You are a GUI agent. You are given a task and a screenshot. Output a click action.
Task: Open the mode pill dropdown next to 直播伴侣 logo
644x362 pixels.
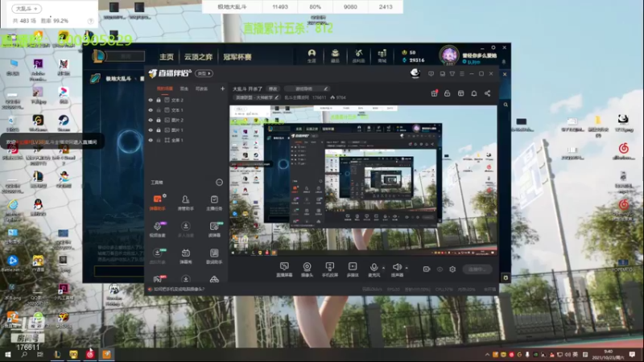click(204, 73)
